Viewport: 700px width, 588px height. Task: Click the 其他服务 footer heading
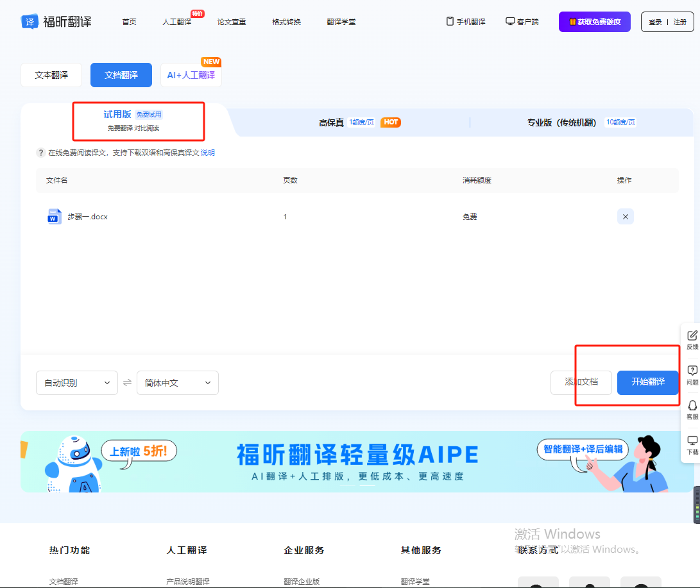click(x=421, y=550)
